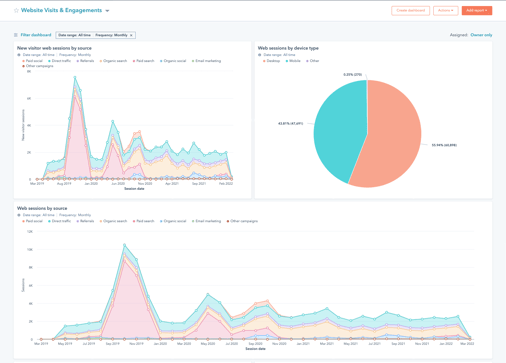This screenshot has height=363, width=506.
Task: Toggle Paid social legend in Web sessions by source chart
Action: 32,221
